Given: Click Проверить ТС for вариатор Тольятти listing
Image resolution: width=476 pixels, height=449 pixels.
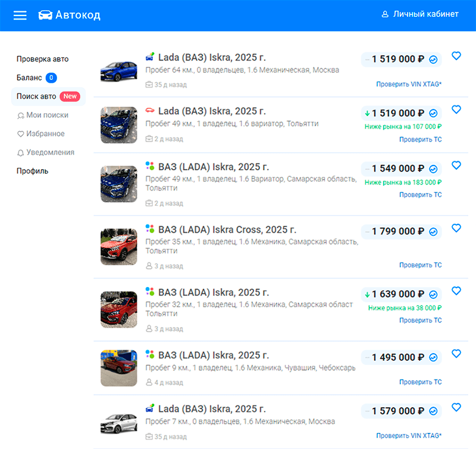Looking at the screenshot, I should click(x=421, y=139).
